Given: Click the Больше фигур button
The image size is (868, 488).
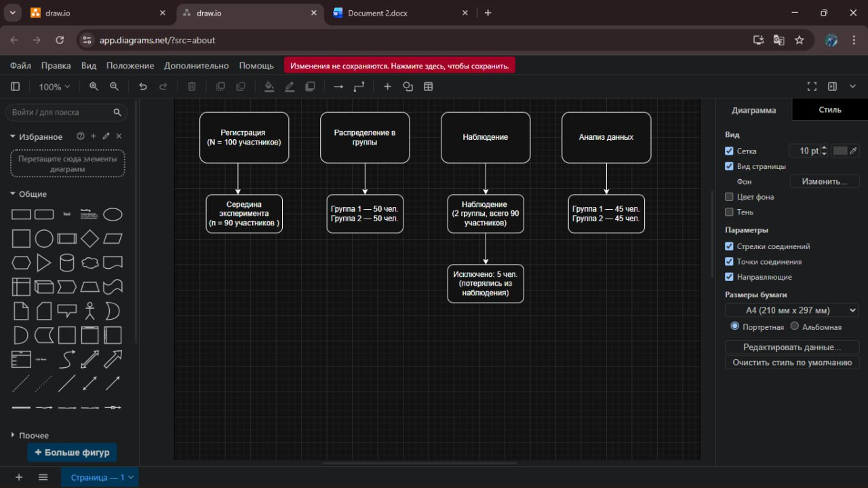Looking at the screenshot, I should [x=72, y=453].
